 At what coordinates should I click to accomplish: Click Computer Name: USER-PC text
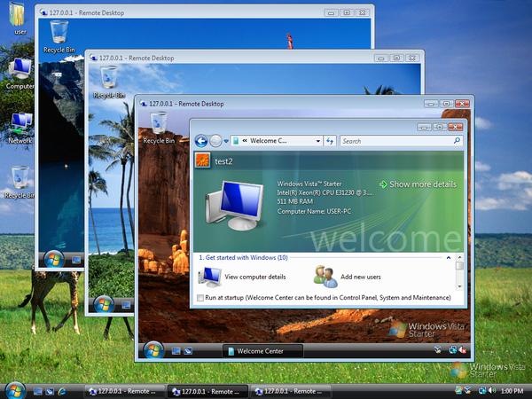click(314, 211)
